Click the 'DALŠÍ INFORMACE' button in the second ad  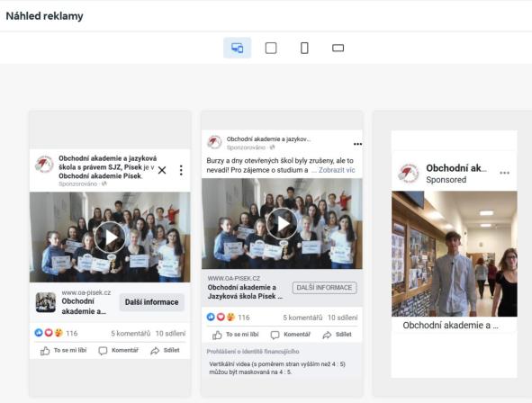coord(325,288)
